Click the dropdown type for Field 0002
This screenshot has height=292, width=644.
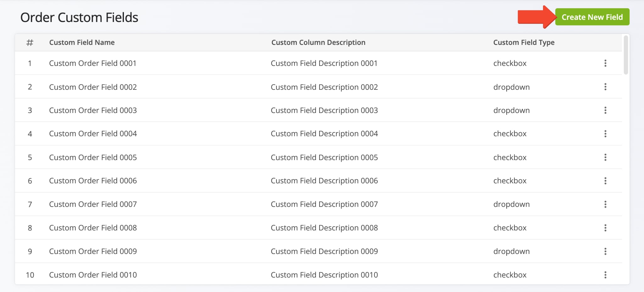coord(511,87)
